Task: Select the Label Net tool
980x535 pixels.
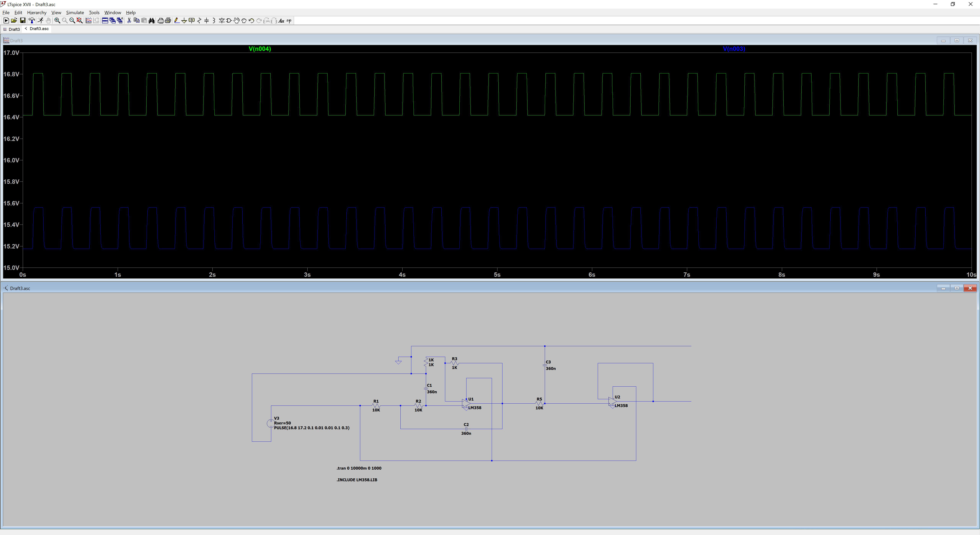Action: (191, 20)
